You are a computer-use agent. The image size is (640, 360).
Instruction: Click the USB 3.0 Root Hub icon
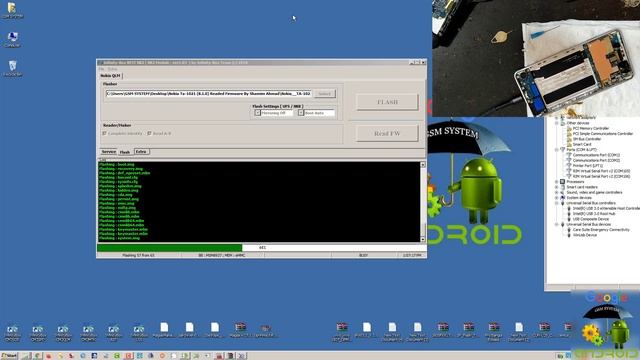pyautogui.click(x=569, y=213)
